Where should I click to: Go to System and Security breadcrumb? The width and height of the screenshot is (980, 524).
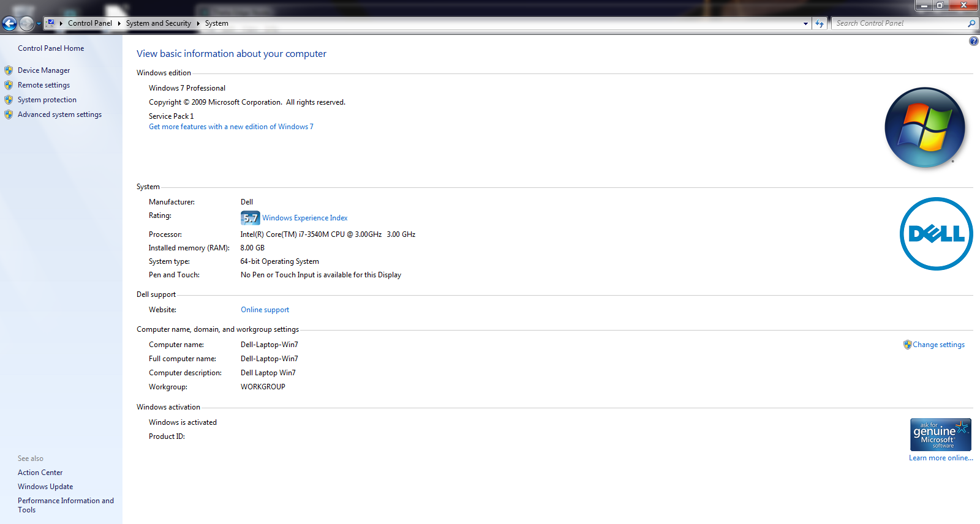coord(158,23)
